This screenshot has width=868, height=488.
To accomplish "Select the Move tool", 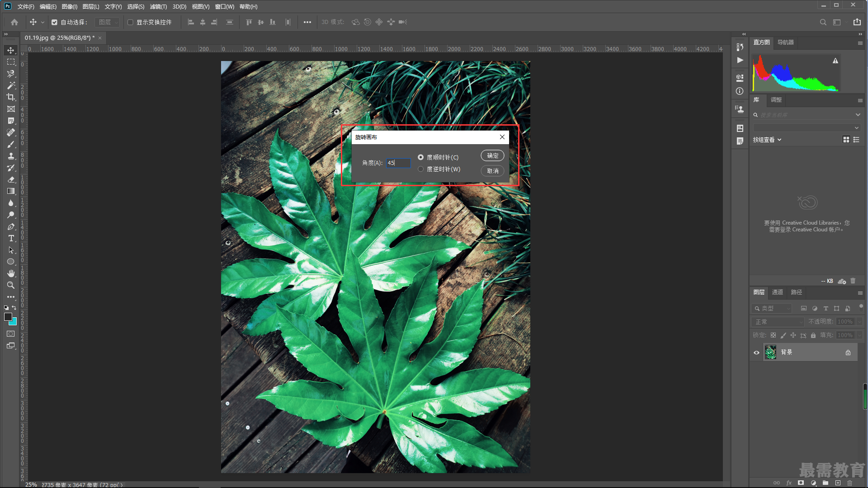I will [11, 50].
